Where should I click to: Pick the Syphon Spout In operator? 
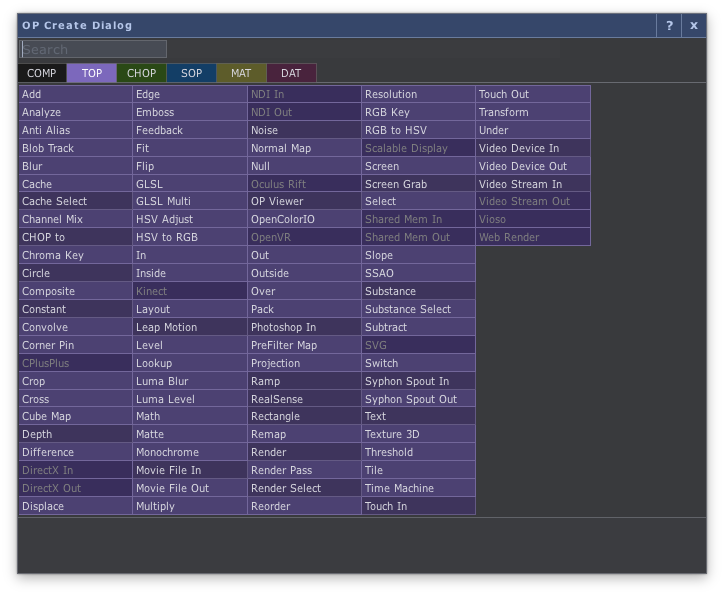(x=418, y=381)
